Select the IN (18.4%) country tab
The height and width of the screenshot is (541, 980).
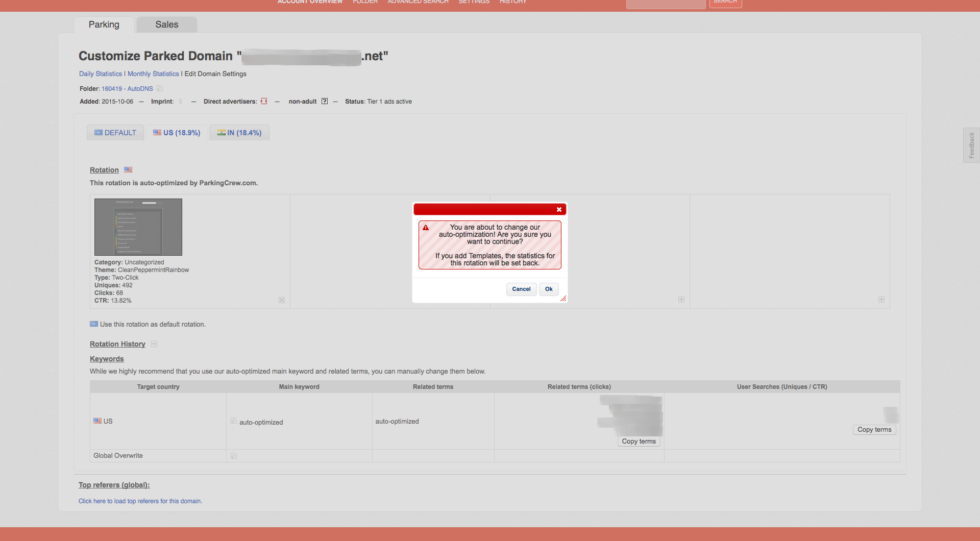(239, 133)
